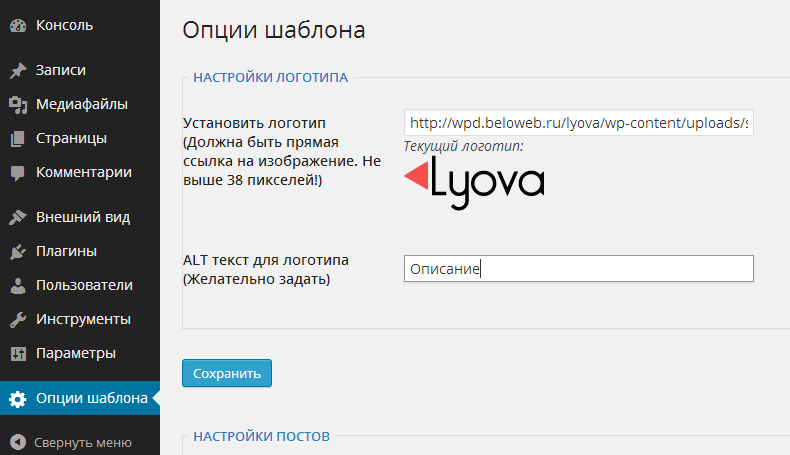The width and height of the screenshot is (790, 455).
Task: Select the Опции шаблона menu item
Action: pos(92,399)
